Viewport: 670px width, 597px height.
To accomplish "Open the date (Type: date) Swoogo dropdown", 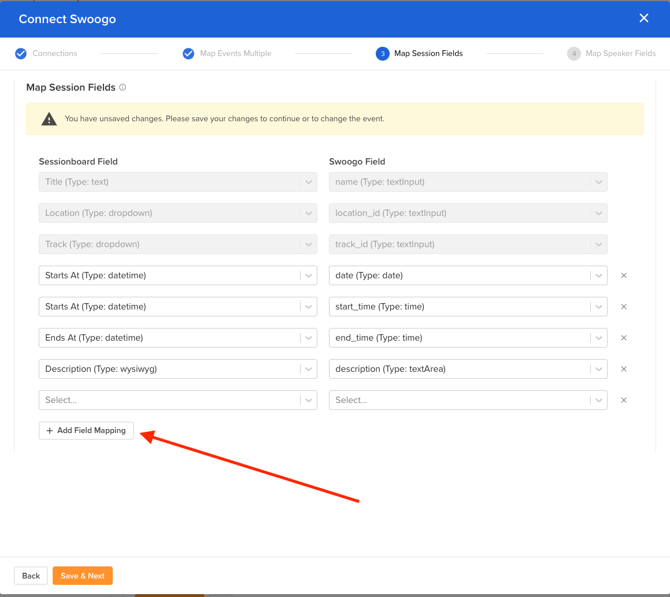I will [x=468, y=276].
